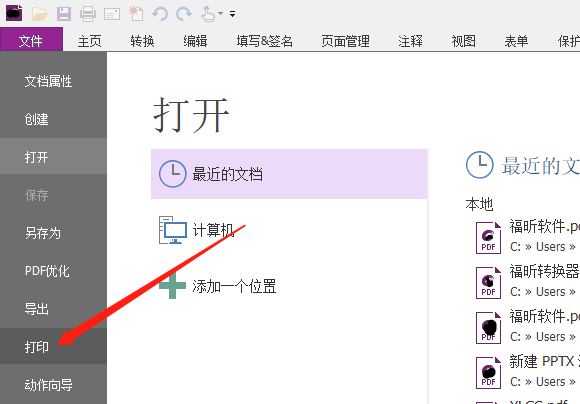Switch to the 转换 tab
580x404 pixels.
[142, 41]
